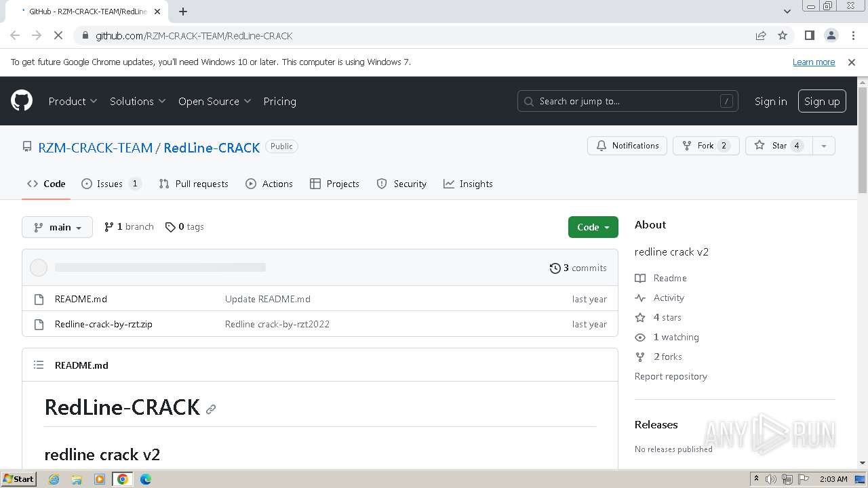This screenshot has width=868, height=488.
Task: Click the Notifications bell button
Action: click(627, 146)
